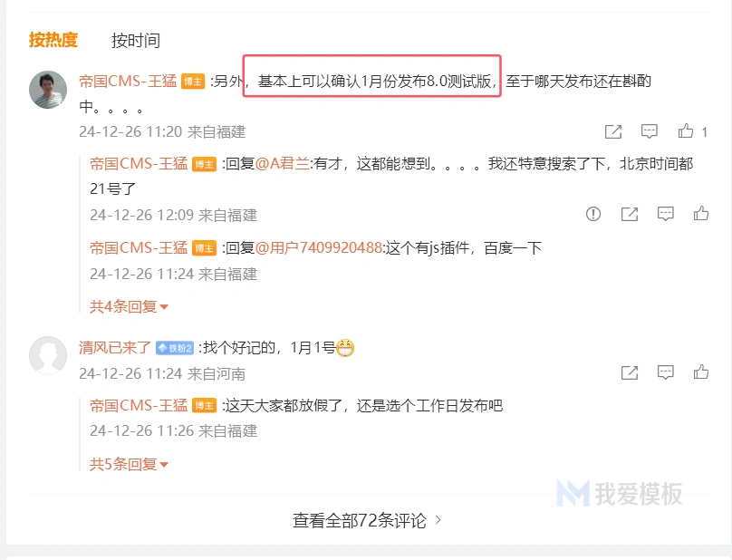Open reply box on first comment by 帝国CMS-王猛
This screenshot has width=732, height=560.
coord(649,131)
